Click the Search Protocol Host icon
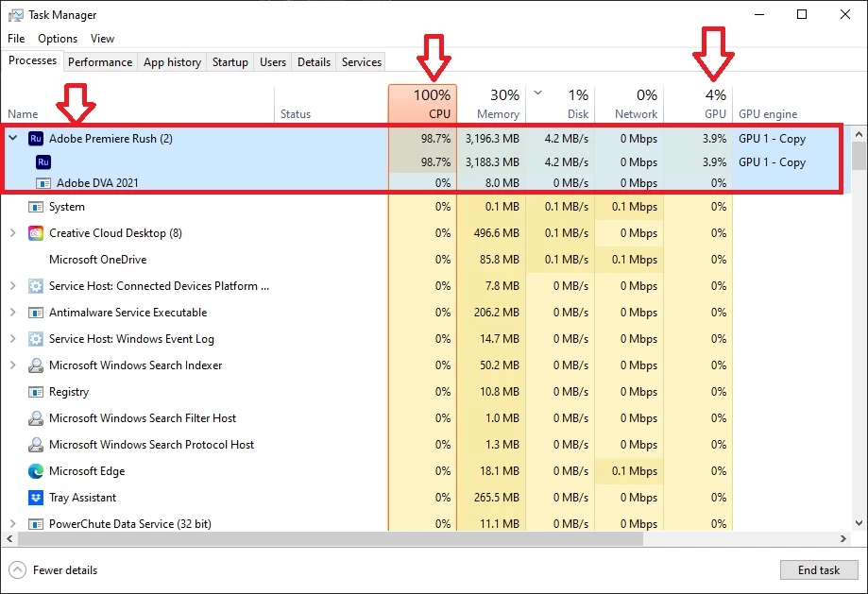 point(36,445)
